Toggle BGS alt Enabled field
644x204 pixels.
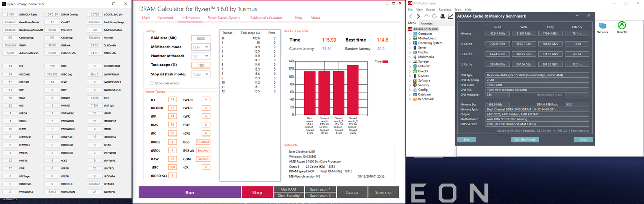pyautogui.click(x=203, y=150)
